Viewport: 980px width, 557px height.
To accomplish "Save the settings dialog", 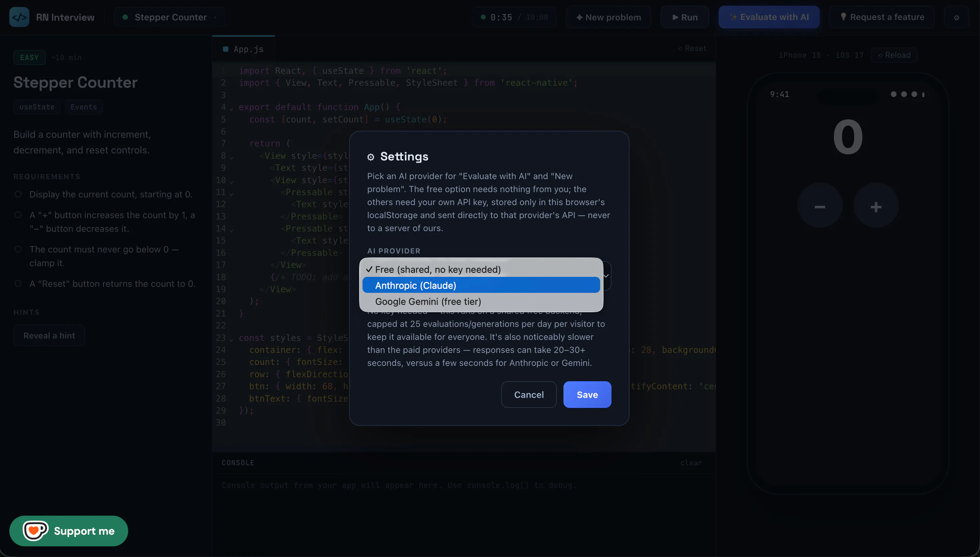I will tap(587, 395).
